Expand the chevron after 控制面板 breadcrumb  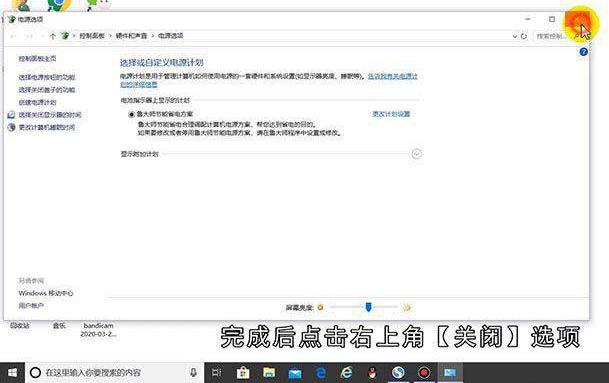[110, 36]
